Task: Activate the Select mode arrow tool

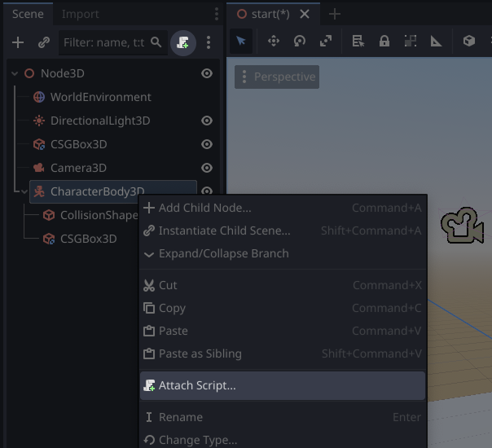Action: click(x=241, y=42)
